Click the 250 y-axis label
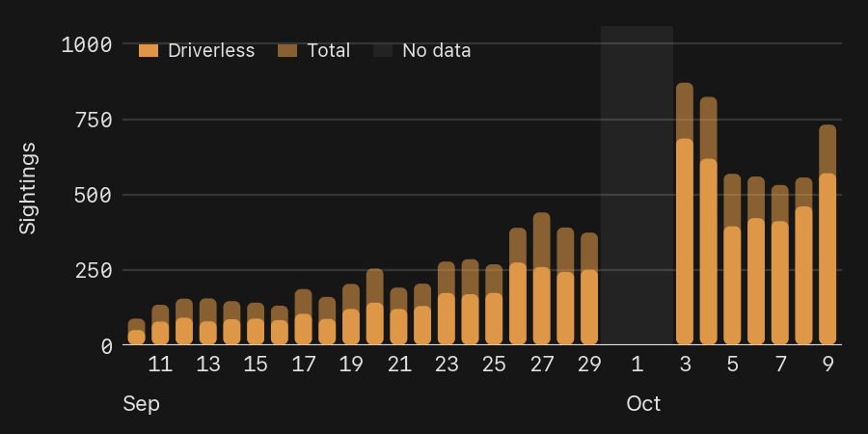This screenshot has width=868, height=434. pos(94,271)
